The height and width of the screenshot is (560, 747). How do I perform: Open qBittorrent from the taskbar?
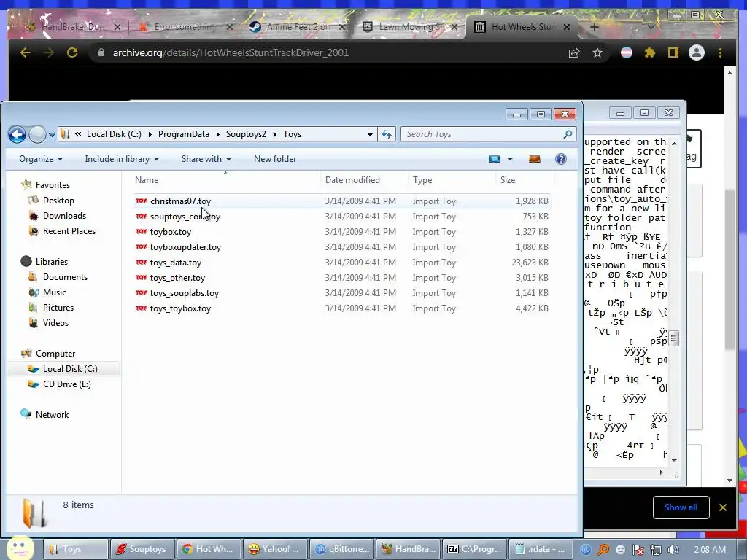(x=341, y=549)
